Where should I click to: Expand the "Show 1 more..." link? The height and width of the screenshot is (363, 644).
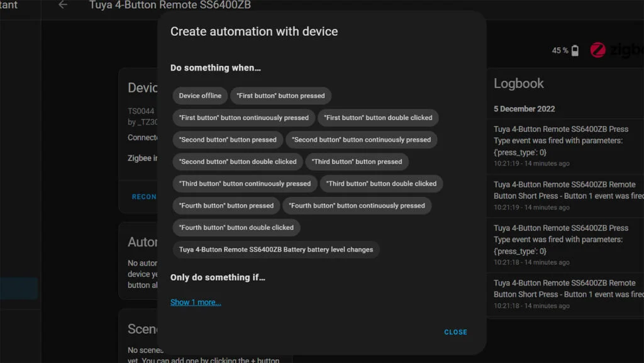[x=196, y=302]
